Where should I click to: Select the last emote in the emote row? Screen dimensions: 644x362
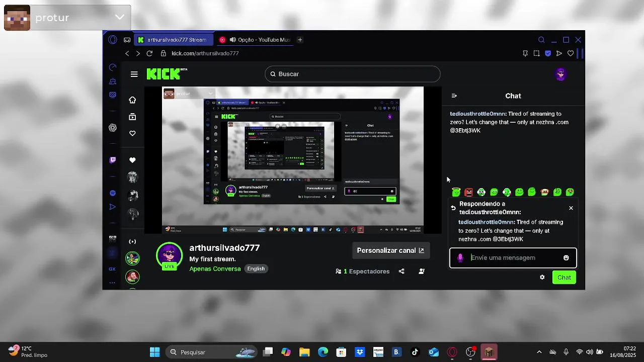(570, 192)
